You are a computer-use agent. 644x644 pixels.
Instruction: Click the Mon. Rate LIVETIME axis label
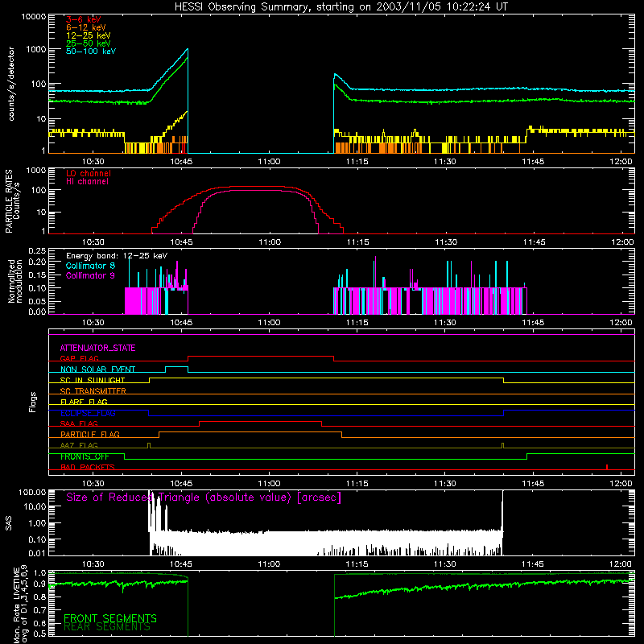(x=20, y=605)
